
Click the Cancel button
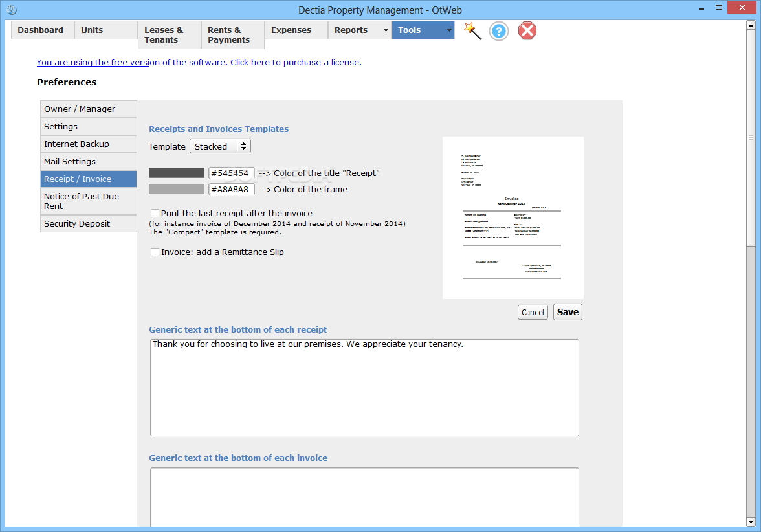(533, 312)
